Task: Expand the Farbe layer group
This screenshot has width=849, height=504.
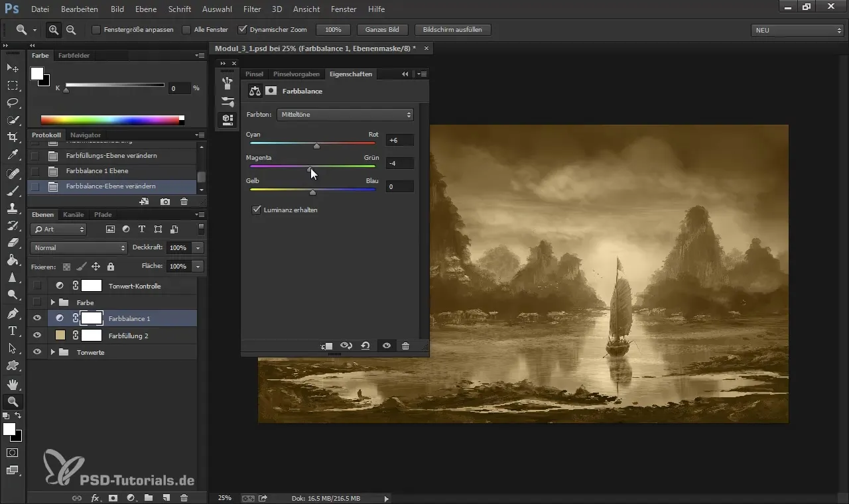Action: 52,302
